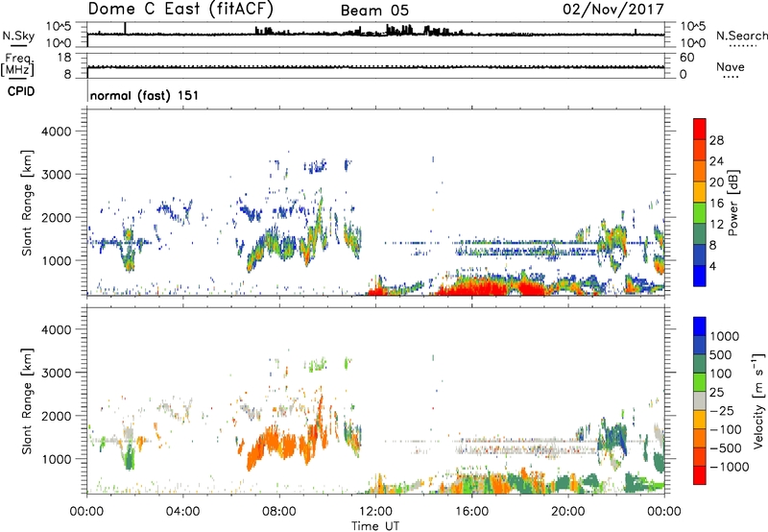Click the '10^5' left noise axis label
Image resolution: width=768 pixels, height=532 pixels.
point(59,27)
